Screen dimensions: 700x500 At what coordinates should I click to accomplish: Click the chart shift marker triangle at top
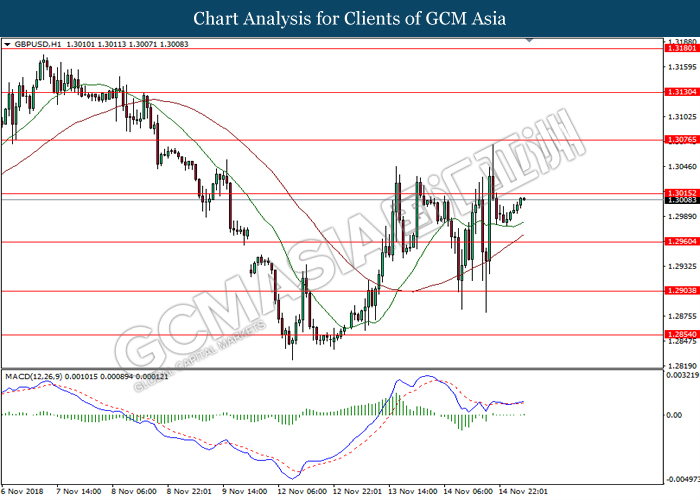(529, 40)
